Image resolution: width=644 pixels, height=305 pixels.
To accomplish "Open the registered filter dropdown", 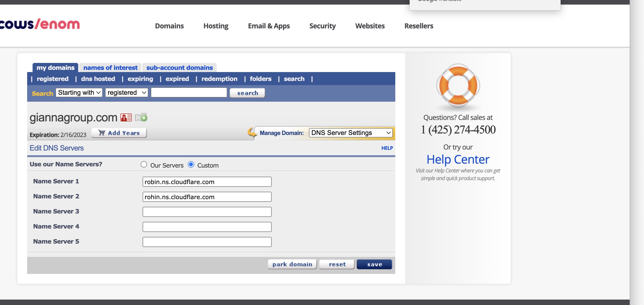I will pyautogui.click(x=127, y=93).
